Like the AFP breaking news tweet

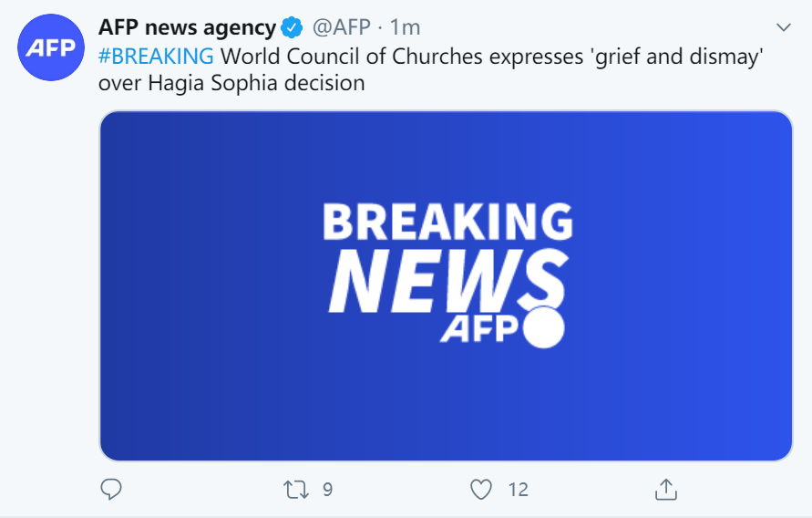point(481,490)
